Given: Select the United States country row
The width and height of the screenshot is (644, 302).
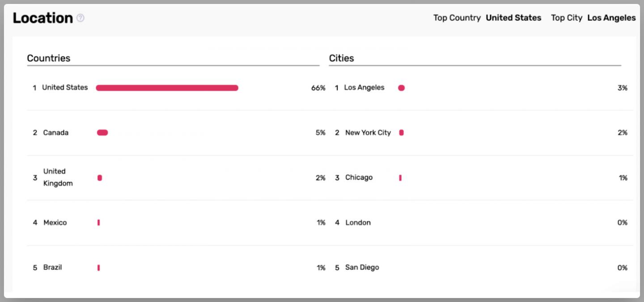Looking at the screenshot, I should [176, 88].
